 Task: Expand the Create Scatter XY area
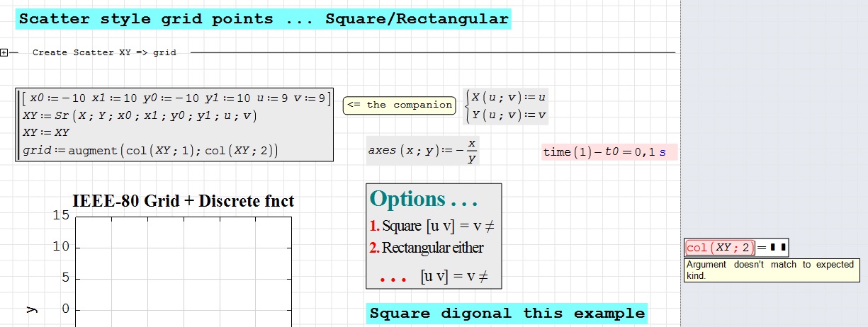point(4,52)
